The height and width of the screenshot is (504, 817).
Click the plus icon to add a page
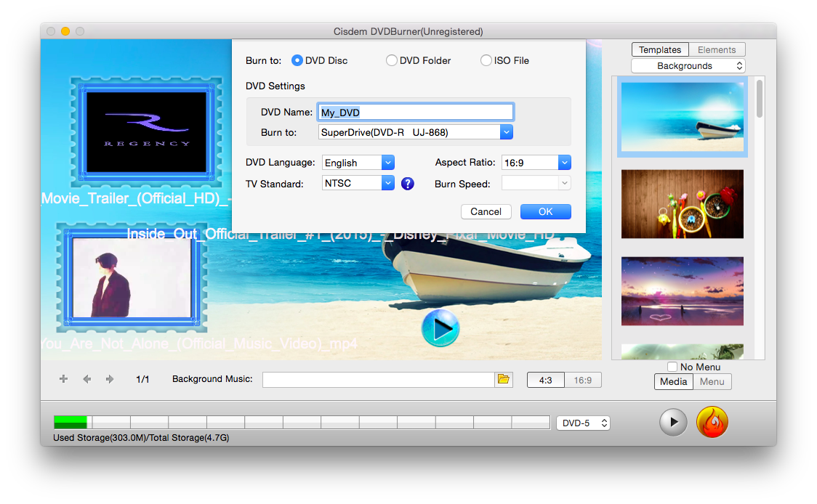[x=63, y=379]
